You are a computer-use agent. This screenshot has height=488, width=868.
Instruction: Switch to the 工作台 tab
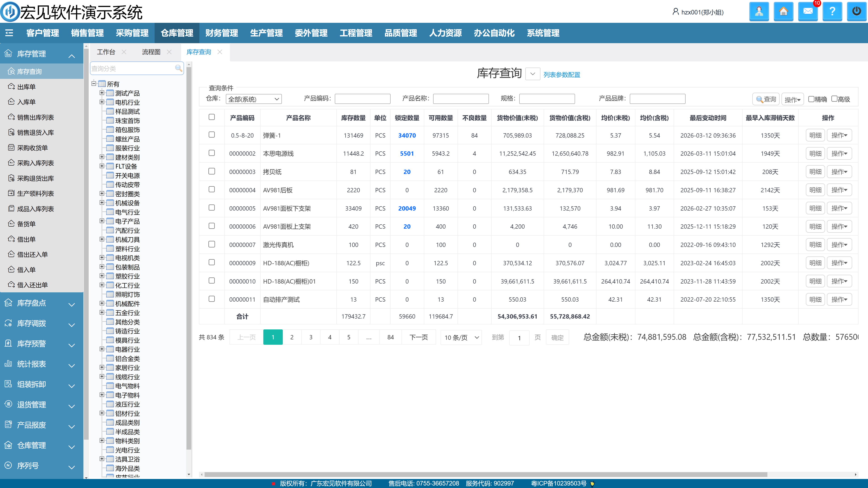click(x=106, y=52)
